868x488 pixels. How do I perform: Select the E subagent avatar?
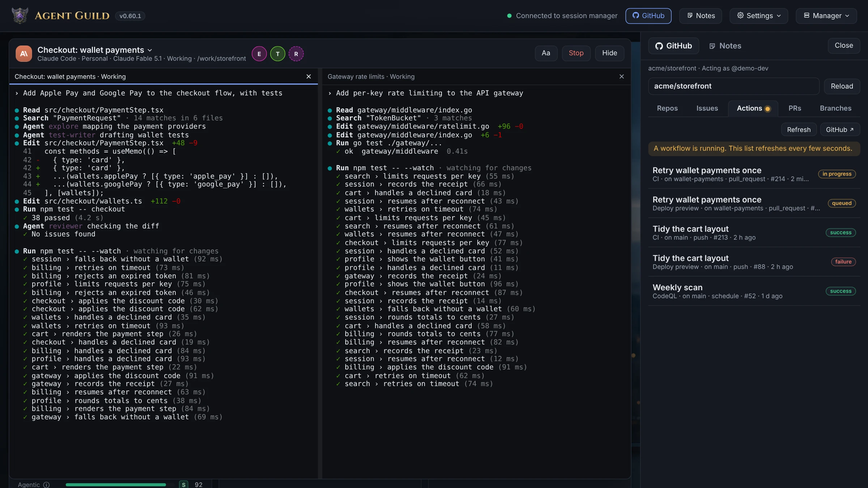(259, 54)
